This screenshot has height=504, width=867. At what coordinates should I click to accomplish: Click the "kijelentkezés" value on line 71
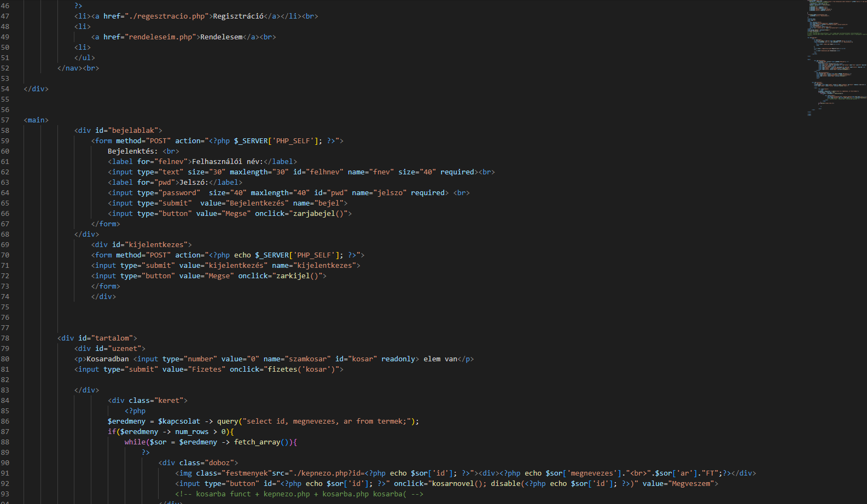(236, 266)
